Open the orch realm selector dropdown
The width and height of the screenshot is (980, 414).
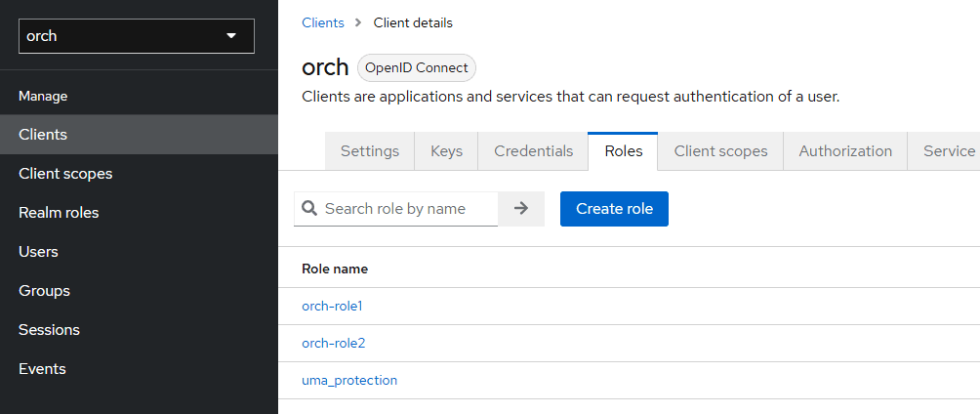(136, 36)
